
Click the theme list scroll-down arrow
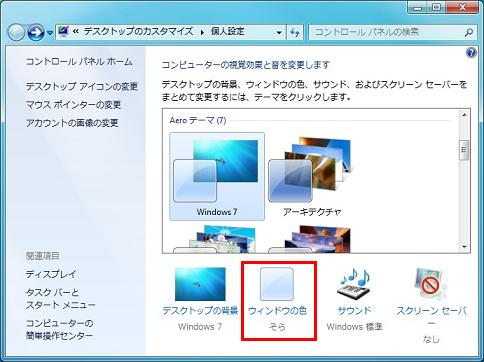tap(464, 247)
